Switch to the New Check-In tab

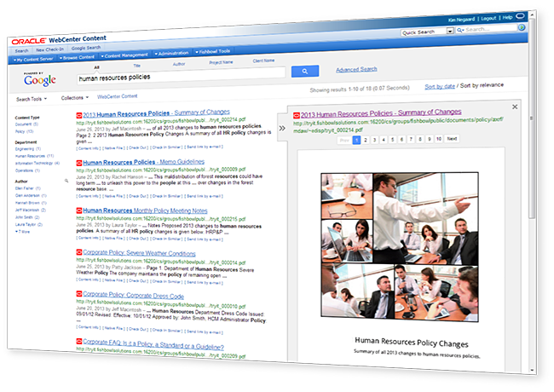pyautogui.click(x=49, y=49)
